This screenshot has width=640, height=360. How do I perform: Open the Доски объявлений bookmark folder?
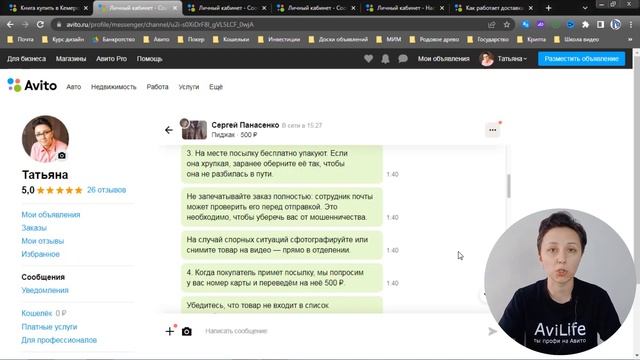[339, 40]
